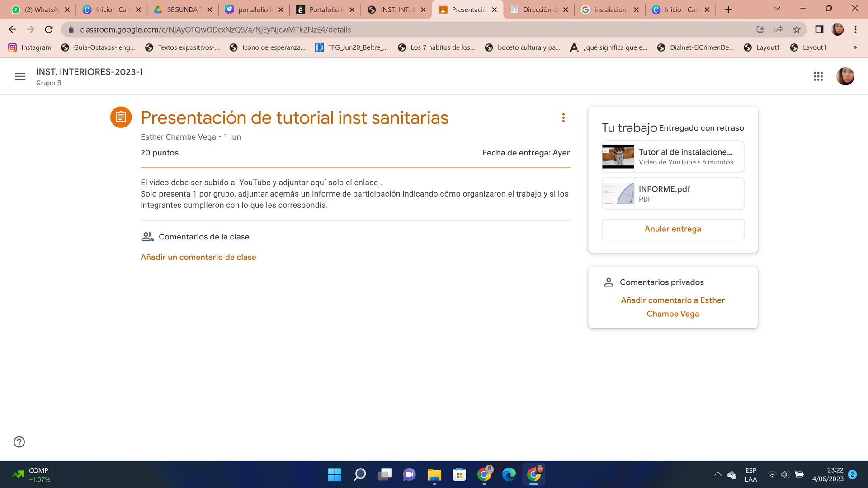Open the tab search dropdown arrow
This screenshot has height=488, width=868.
point(777,9)
